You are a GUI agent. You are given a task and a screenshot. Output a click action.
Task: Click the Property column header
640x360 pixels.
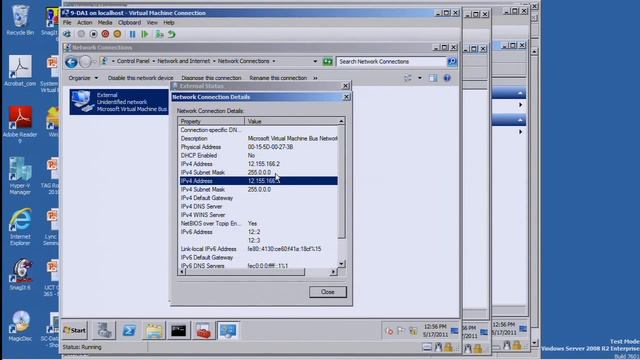coord(211,122)
